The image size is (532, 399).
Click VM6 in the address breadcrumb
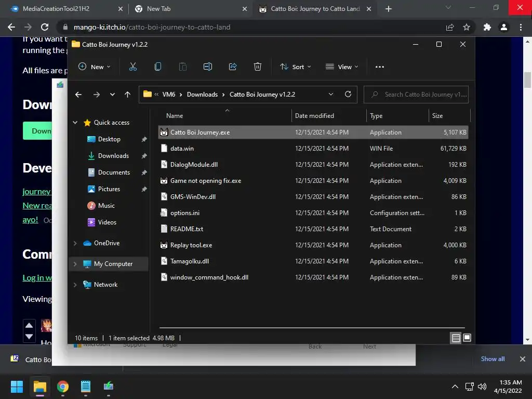tap(169, 95)
